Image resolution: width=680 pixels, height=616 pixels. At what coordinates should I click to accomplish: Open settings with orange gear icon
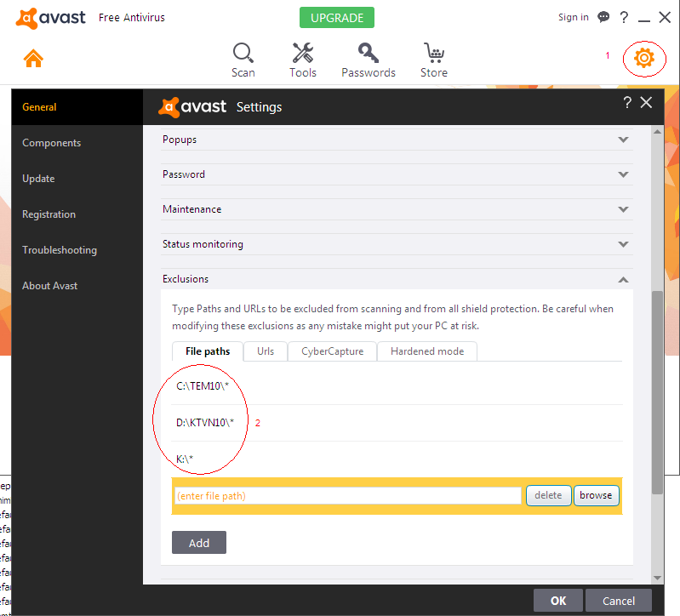tap(644, 58)
